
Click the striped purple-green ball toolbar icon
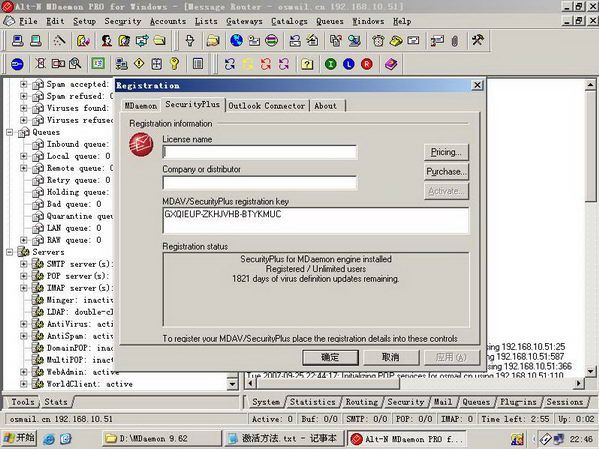tap(272, 40)
